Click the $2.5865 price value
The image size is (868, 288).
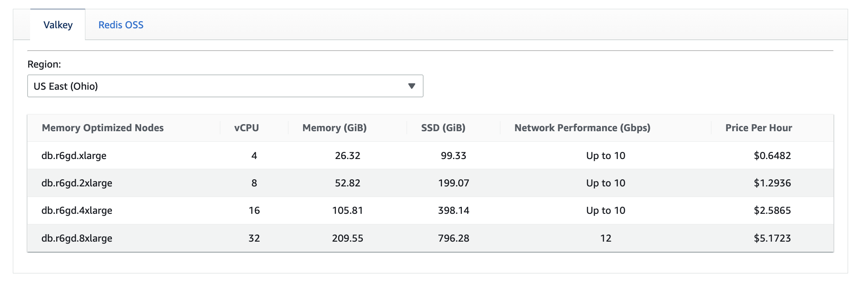pyautogui.click(x=772, y=210)
